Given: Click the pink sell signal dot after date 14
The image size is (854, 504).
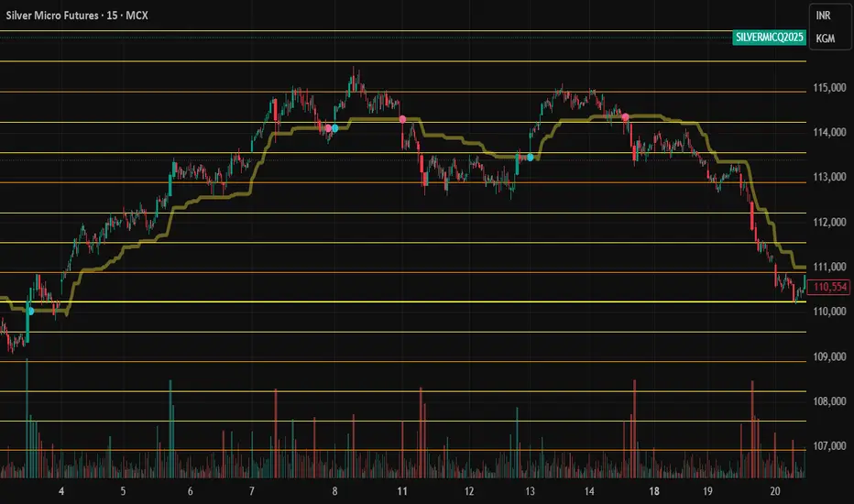Looking at the screenshot, I should pos(625,117).
